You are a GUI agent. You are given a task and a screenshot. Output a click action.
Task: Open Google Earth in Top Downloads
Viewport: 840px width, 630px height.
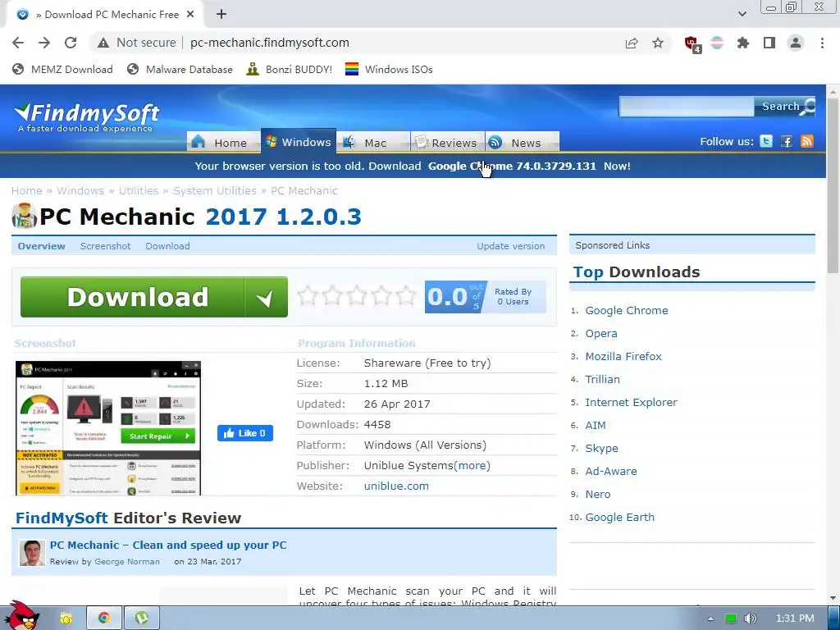pos(620,517)
